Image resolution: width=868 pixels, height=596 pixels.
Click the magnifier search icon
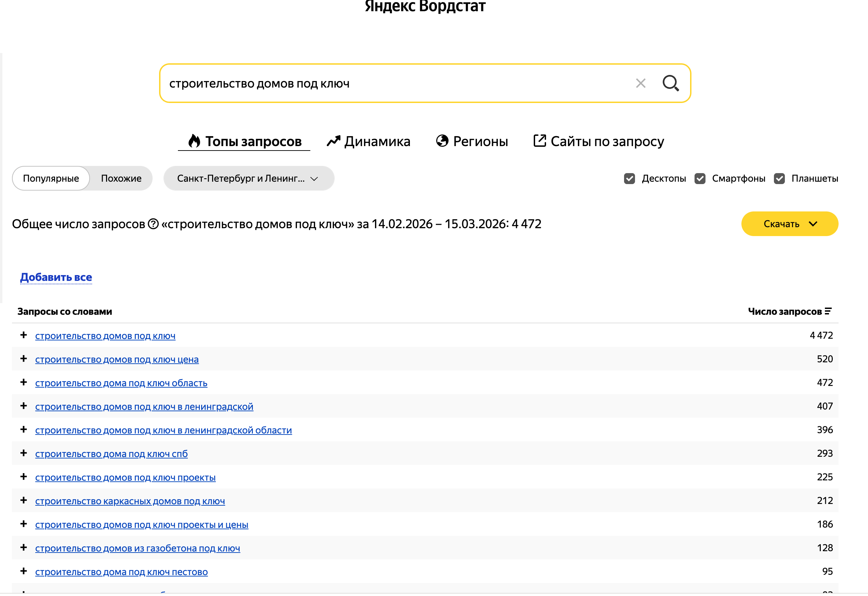pyautogui.click(x=671, y=83)
